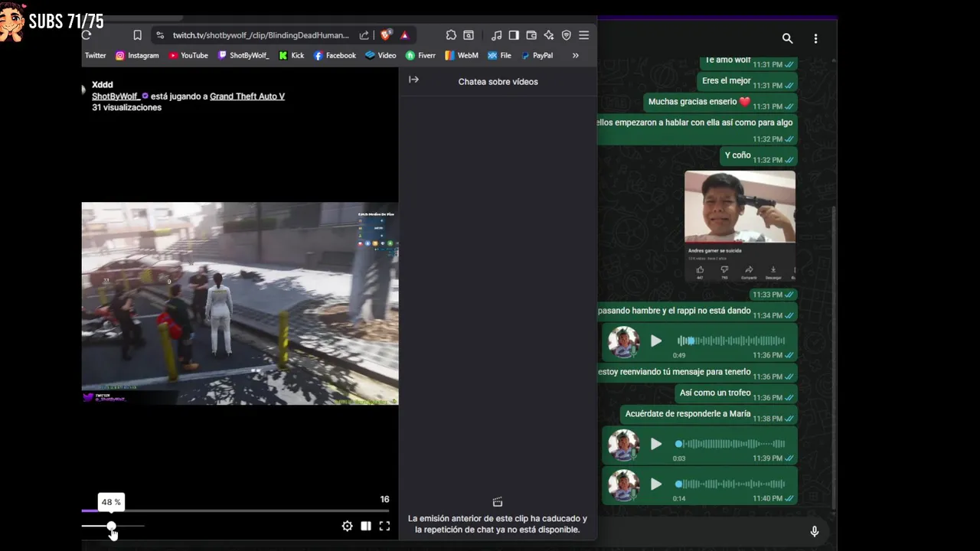Open the WebM bookmark

(462, 55)
